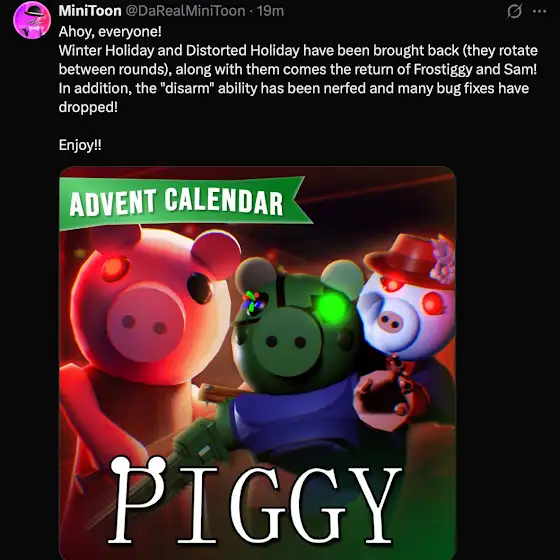Click the 'Enjoy!!' line of the post

pos(80,145)
